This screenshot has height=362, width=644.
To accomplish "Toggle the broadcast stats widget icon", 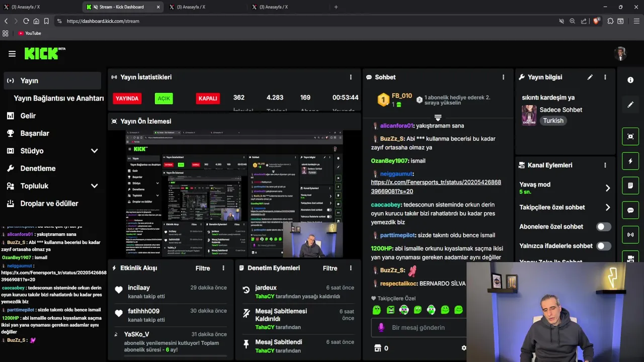I will (x=630, y=235).
